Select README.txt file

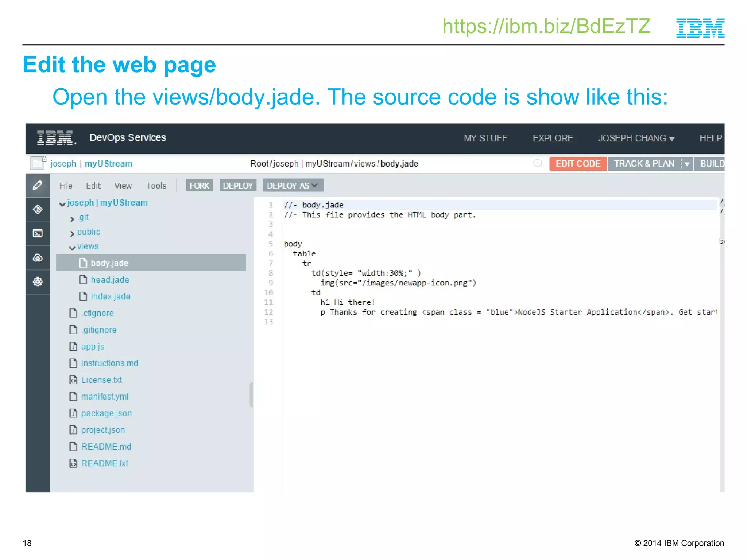105,463
